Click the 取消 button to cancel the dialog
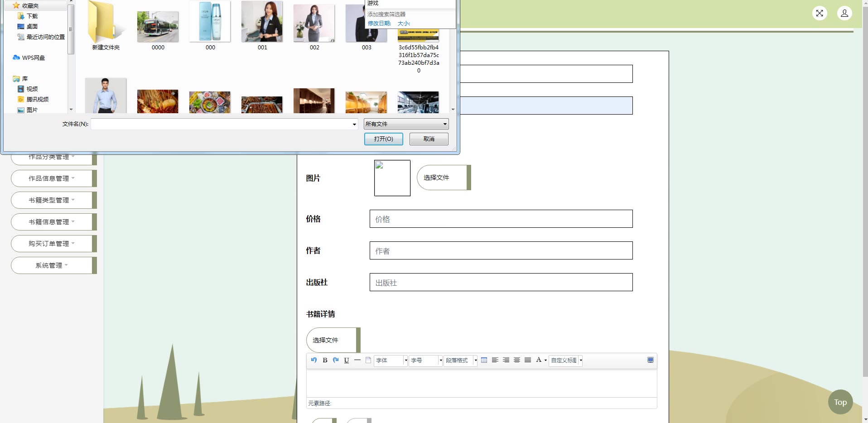 point(429,139)
